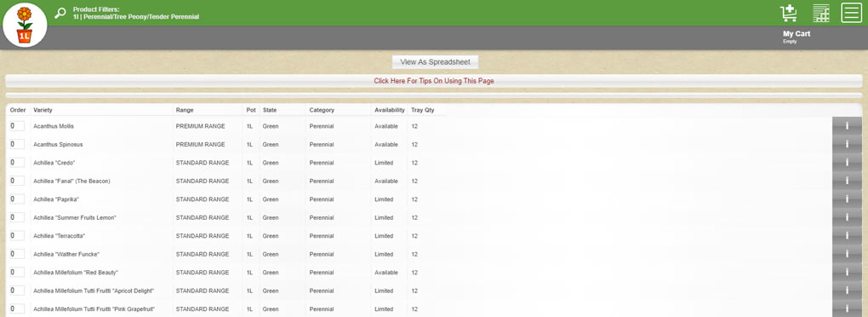Open the add-to-cart icon
Viewport: 868px width, 317px height.
(788, 13)
